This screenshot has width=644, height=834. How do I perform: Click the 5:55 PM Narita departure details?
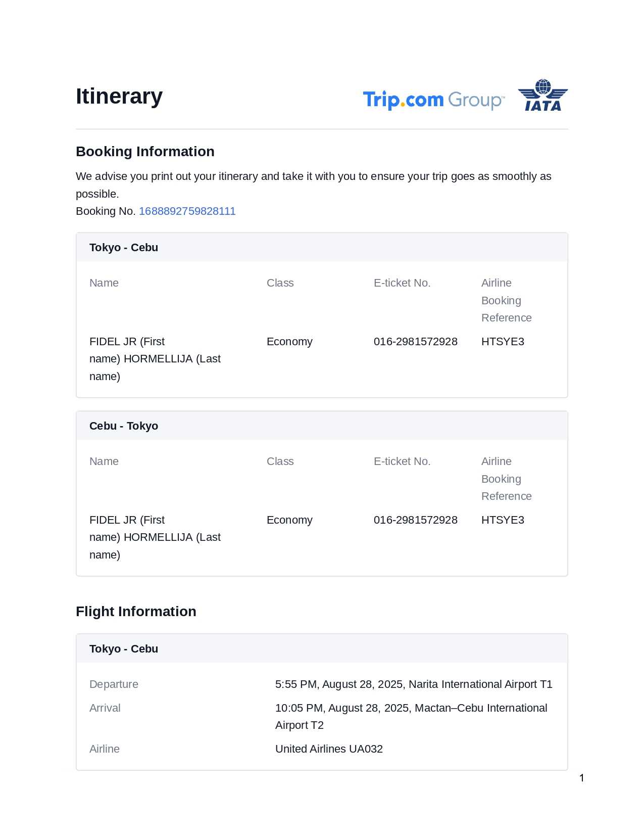coord(414,684)
